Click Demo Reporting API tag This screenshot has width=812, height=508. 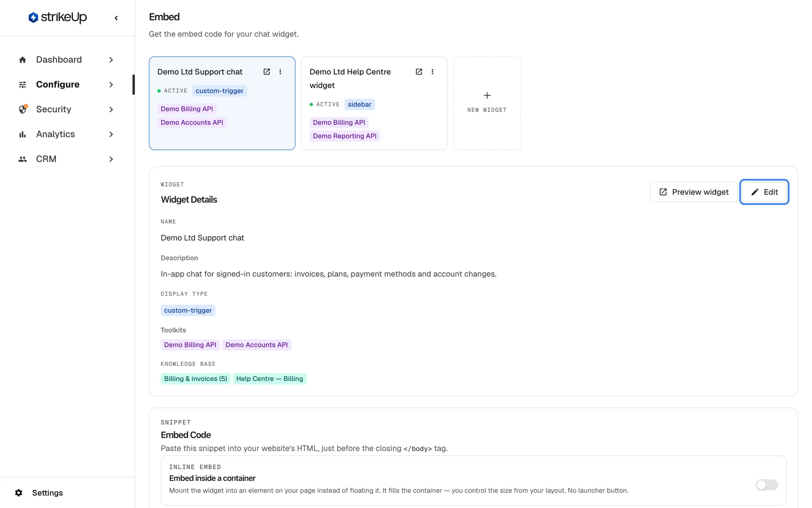pos(345,136)
